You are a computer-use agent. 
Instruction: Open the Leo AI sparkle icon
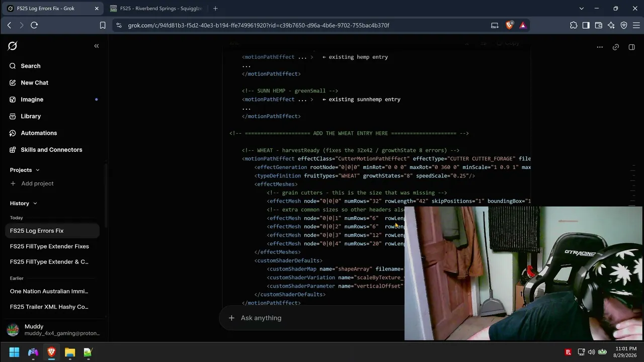point(611,25)
